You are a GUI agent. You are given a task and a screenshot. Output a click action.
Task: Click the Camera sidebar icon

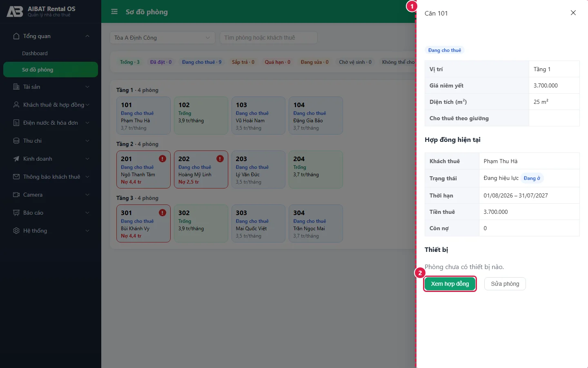pos(16,195)
